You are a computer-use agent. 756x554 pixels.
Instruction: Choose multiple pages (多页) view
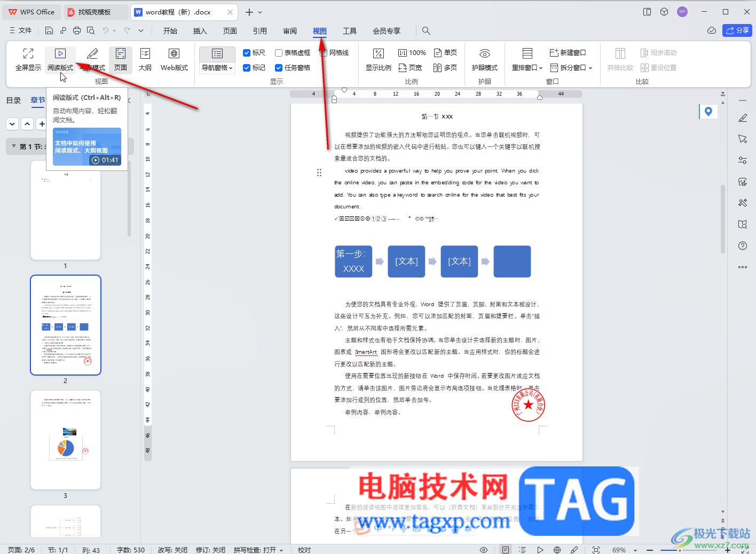coord(445,68)
